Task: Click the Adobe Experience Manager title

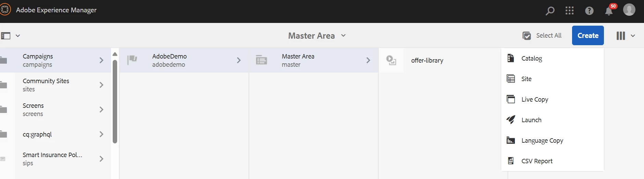Action: point(56,10)
